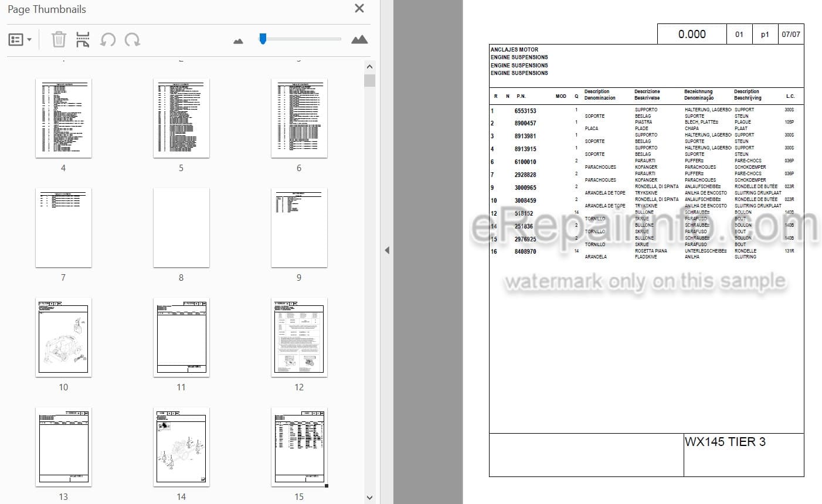
Task: Click the thumbnail scrollbar thumb
Action: (x=369, y=80)
